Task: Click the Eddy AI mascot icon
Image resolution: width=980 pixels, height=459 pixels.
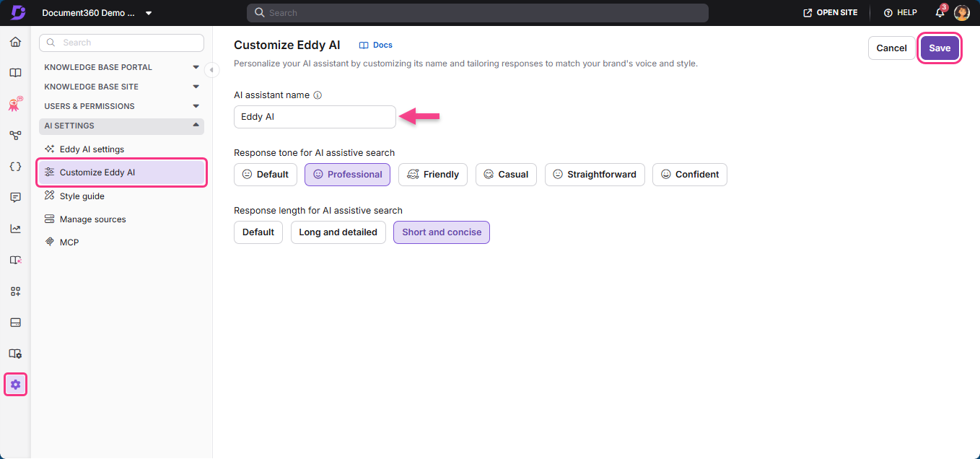Action: (15, 103)
